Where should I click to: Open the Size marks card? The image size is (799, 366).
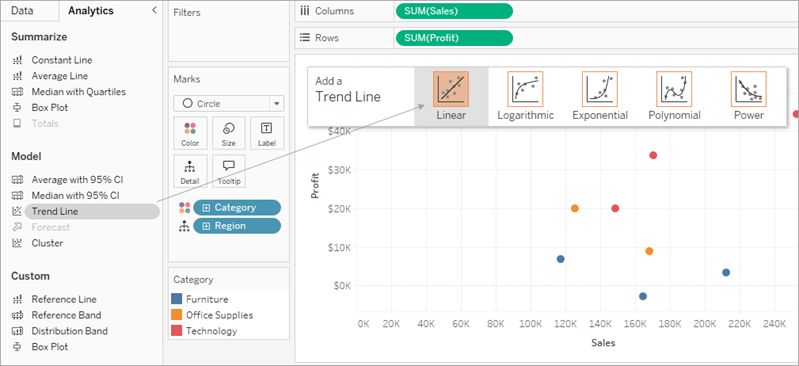click(x=228, y=134)
